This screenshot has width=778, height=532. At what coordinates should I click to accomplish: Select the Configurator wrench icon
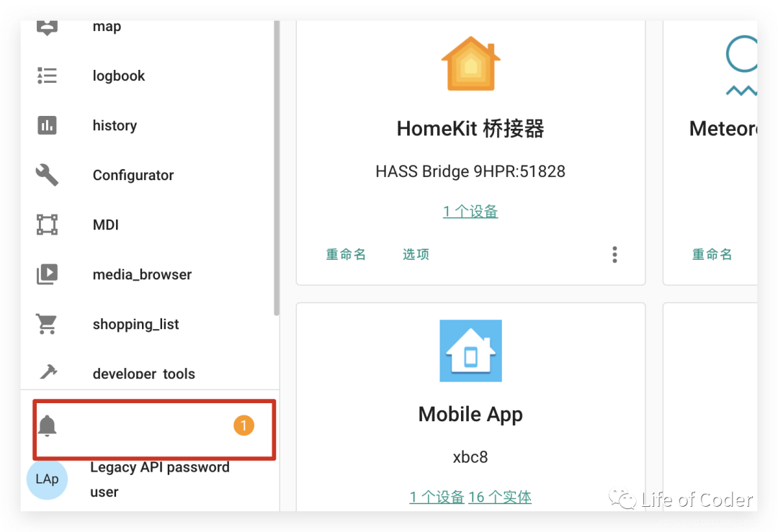pyautogui.click(x=47, y=174)
